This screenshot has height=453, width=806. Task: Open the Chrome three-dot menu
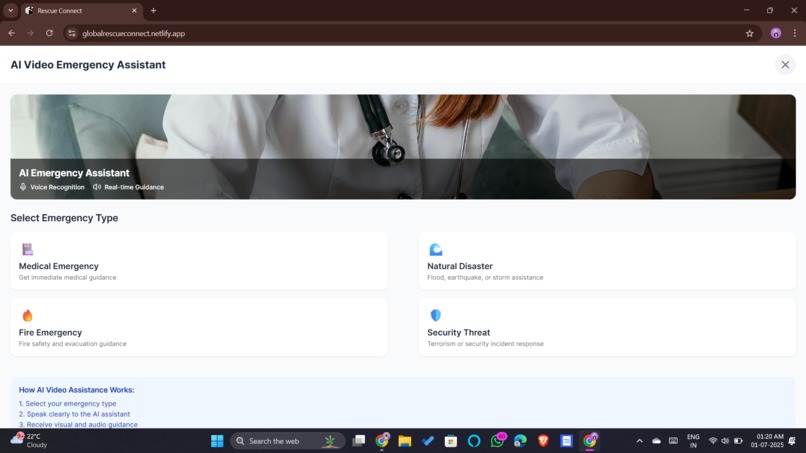click(795, 33)
